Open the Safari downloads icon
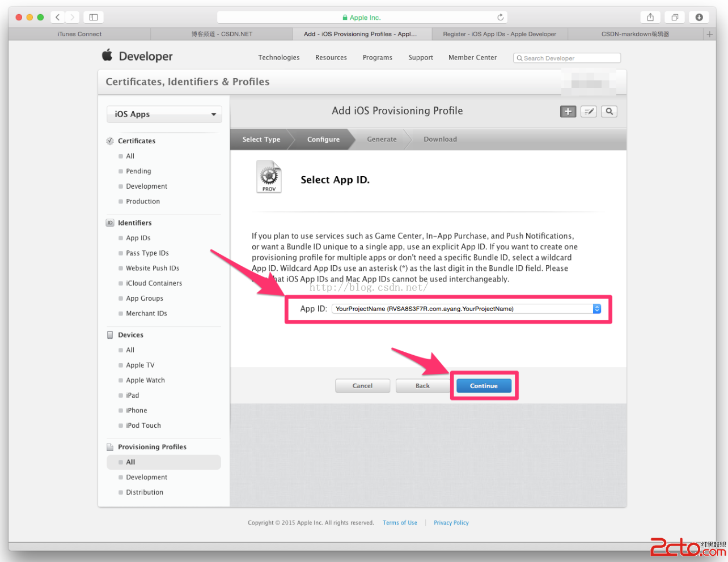The image size is (728, 562). pyautogui.click(x=699, y=17)
